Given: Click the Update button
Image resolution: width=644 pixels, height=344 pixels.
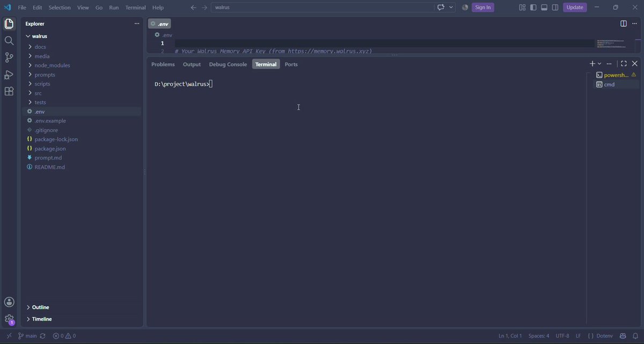Looking at the screenshot, I should [x=575, y=8].
